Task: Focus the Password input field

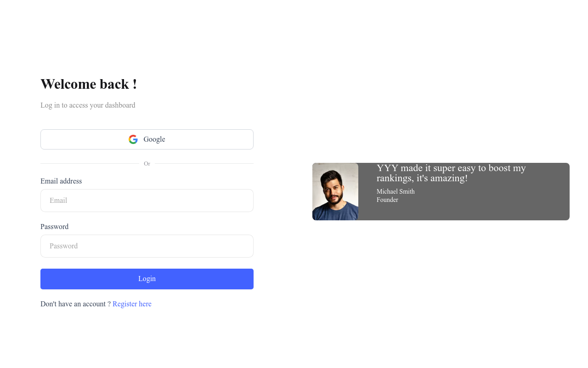Action: click(x=147, y=246)
